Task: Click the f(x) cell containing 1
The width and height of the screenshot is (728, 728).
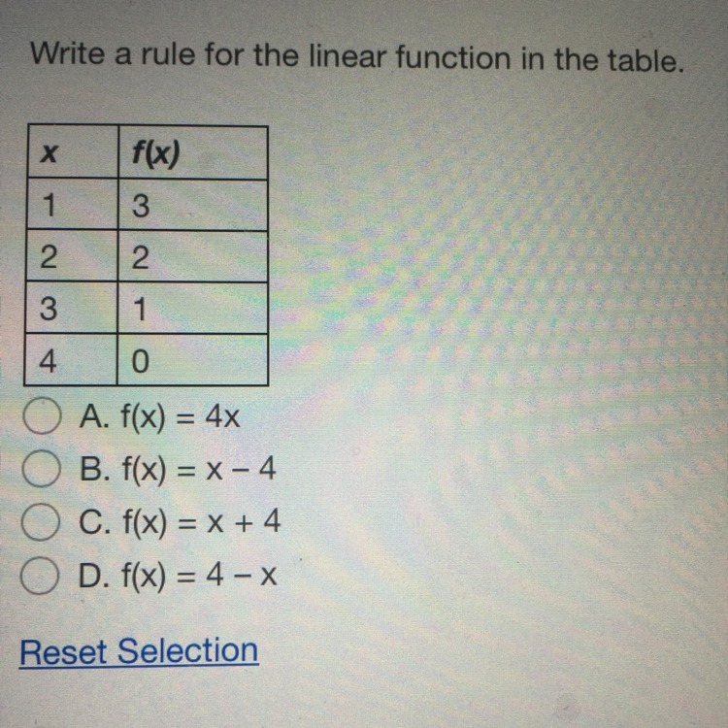Action: click(192, 308)
